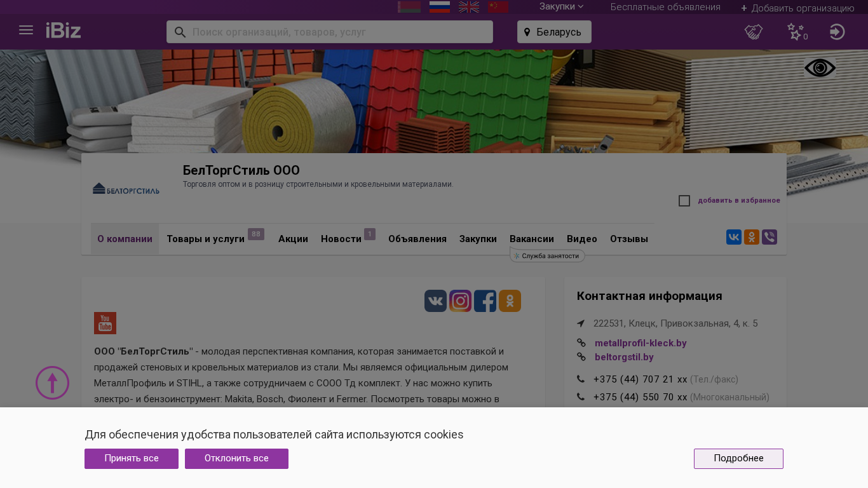Click the iBiz logo
This screenshot has width=868, height=488.
[x=64, y=30]
